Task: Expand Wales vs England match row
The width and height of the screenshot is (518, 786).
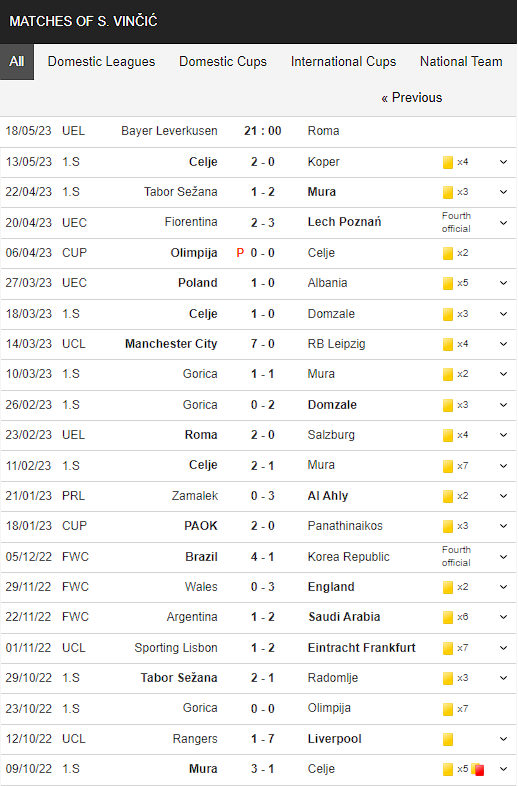Action: 503,587
